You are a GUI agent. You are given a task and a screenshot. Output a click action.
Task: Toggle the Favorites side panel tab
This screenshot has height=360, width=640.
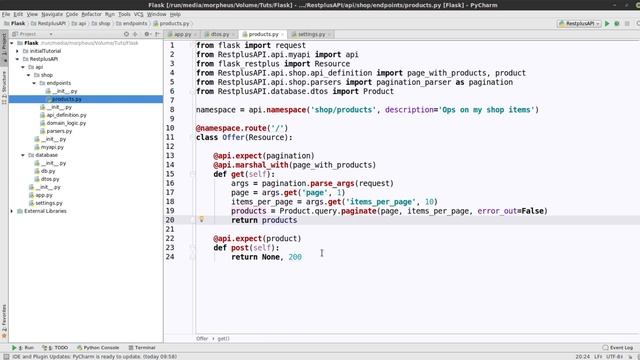click(4, 322)
